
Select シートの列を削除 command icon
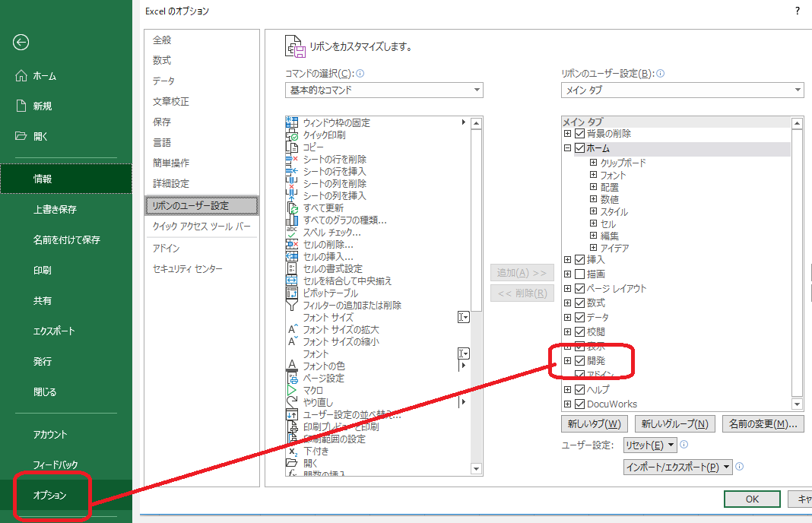[x=292, y=183]
